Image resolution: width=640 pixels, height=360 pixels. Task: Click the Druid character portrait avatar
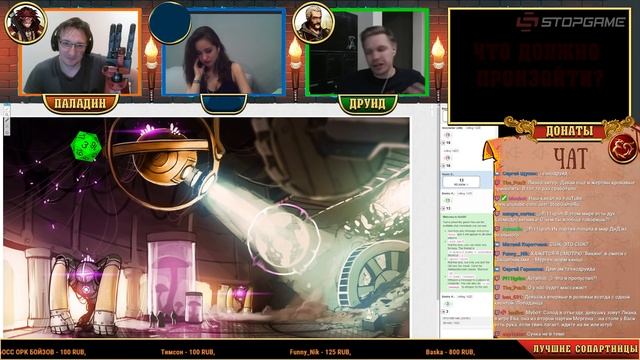tap(313, 23)
